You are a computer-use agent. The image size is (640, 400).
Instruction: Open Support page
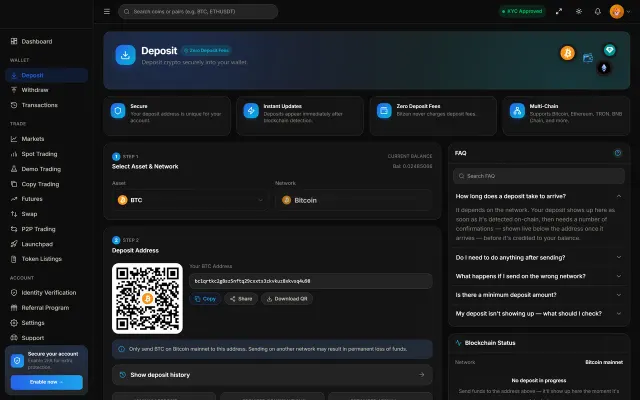click(47, 338)
